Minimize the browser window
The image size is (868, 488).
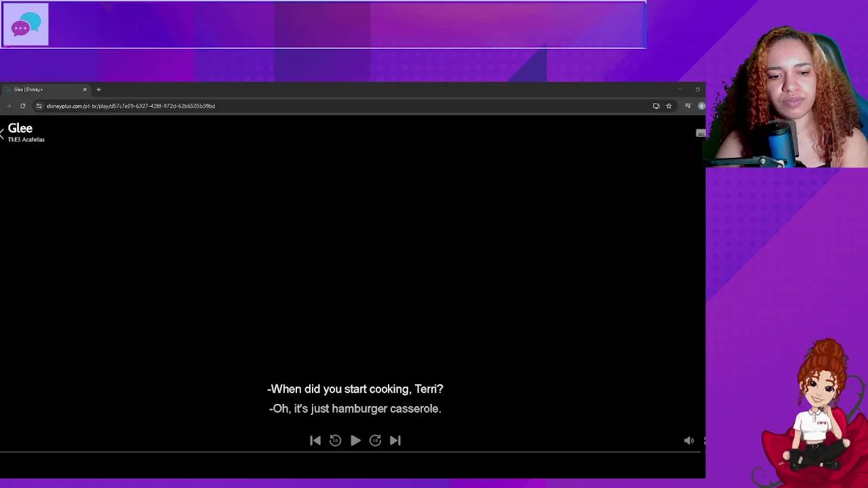tap(679, 89)
